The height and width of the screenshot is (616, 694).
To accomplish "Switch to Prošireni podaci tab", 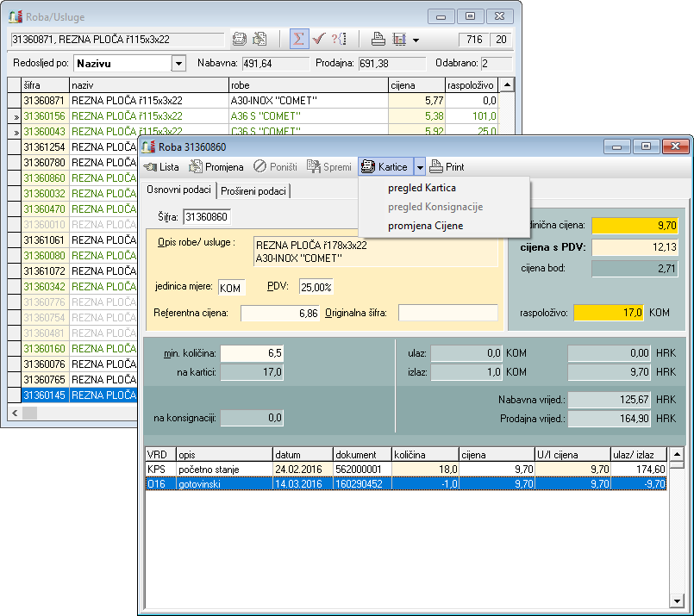I will tap(252, 190).
